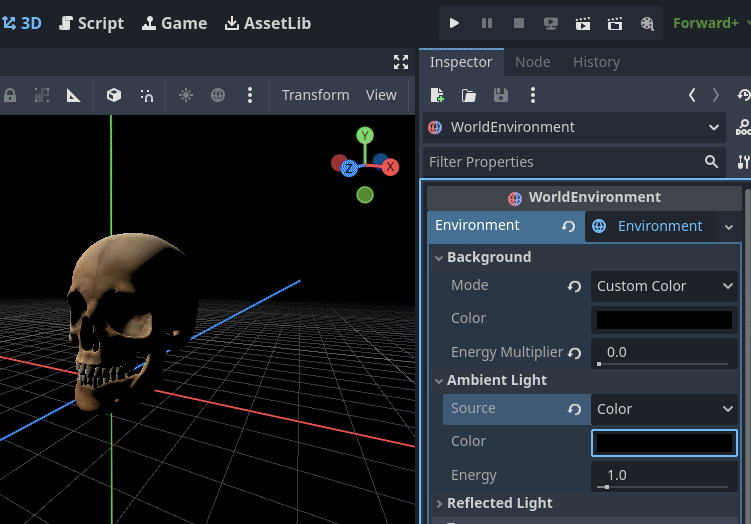This screenshot has height=524, width=751.
Task: Click the Y axis gizmo handle
Action: (365, 136)
